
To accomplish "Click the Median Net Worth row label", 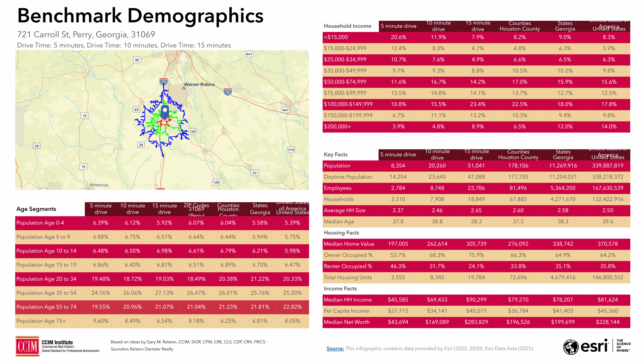I will (347, 322).
